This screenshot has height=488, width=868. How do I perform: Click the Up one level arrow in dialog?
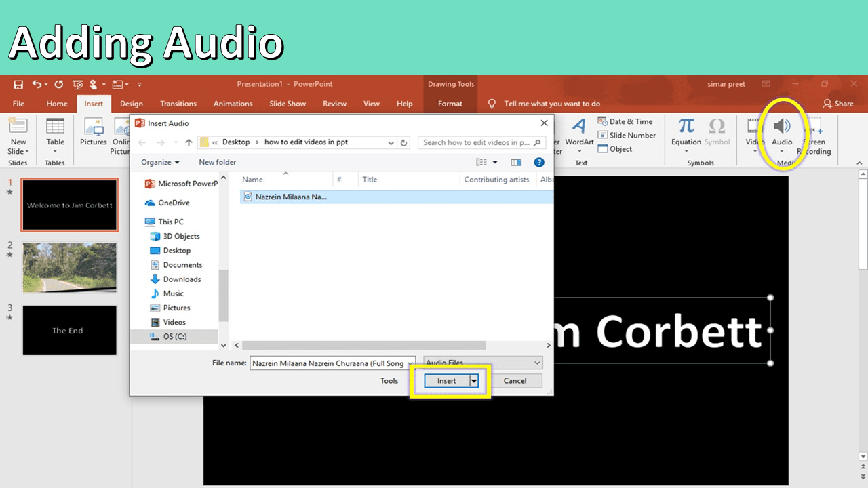point(189,143)
